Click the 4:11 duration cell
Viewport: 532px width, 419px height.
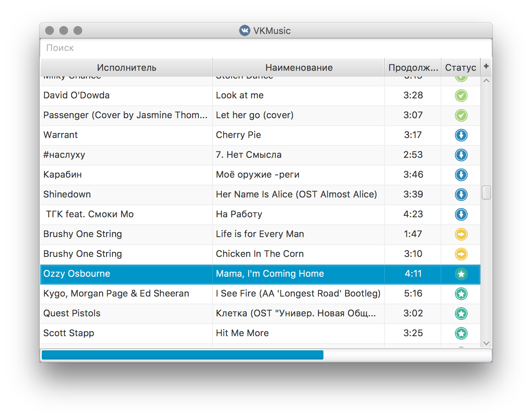tap(413, 274)
